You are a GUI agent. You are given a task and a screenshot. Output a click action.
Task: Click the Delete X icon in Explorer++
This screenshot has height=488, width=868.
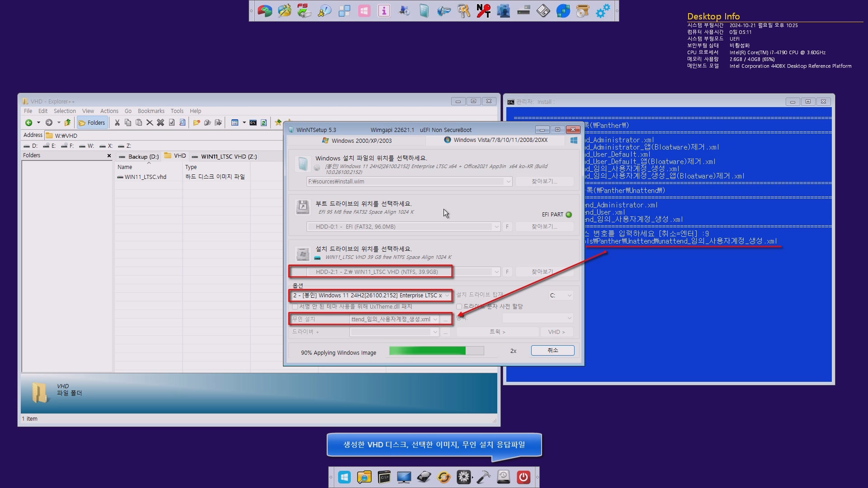150,122
